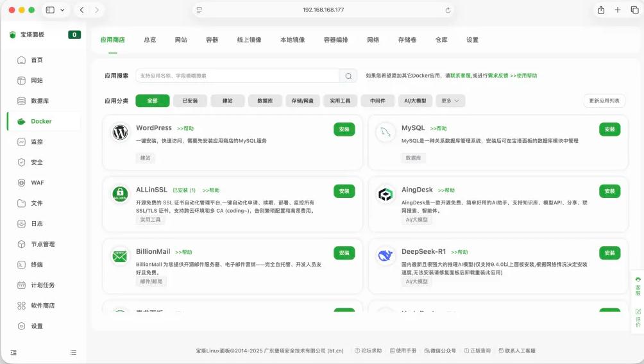Viewport: 644px width, 364px height.
Task: Switch to the 存储卷 tab
Action: point(407,40)
